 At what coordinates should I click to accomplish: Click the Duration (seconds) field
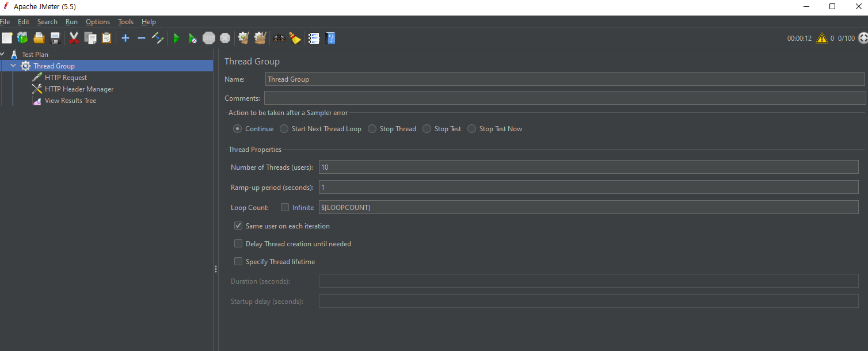point(588,281)
